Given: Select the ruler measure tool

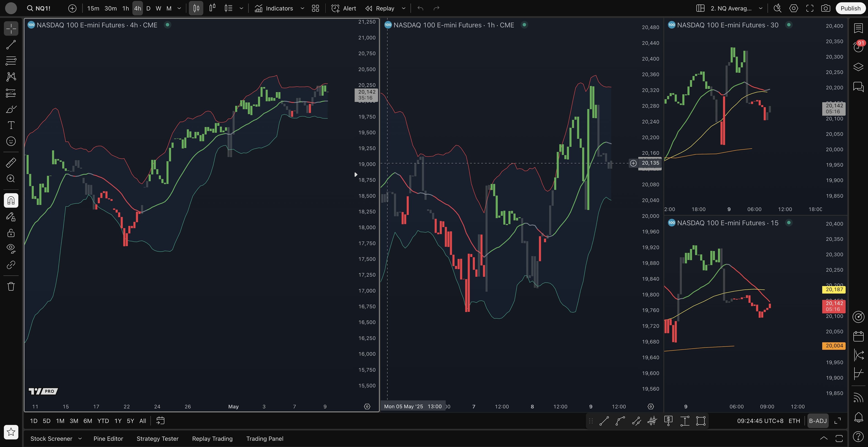Looking at the screenshot, I should coord(11,163).
